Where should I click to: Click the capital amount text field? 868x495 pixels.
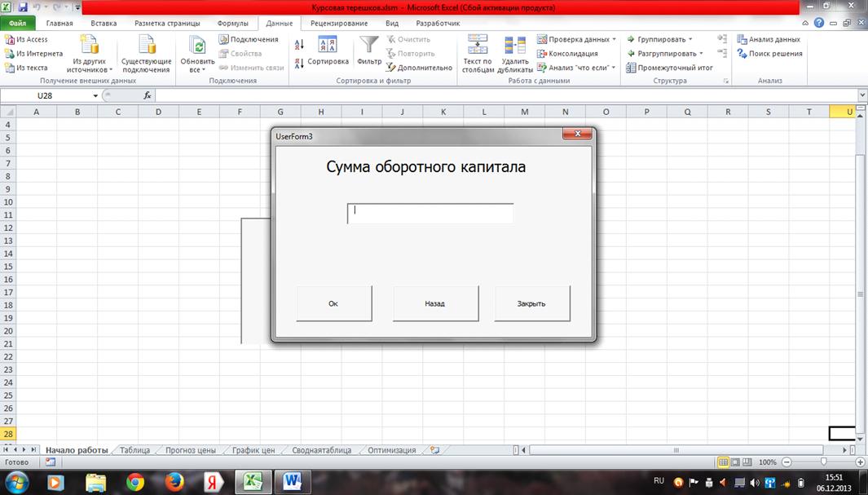pos(430,214)
